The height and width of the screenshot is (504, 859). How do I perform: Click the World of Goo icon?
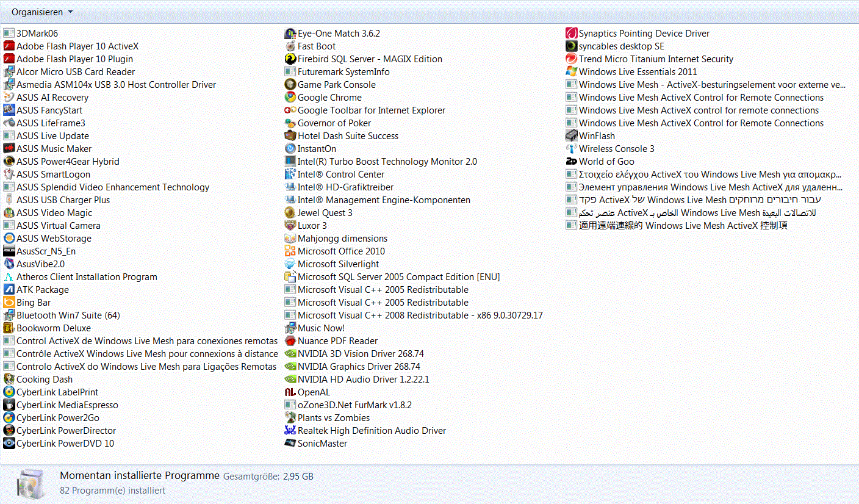(572, 162)
